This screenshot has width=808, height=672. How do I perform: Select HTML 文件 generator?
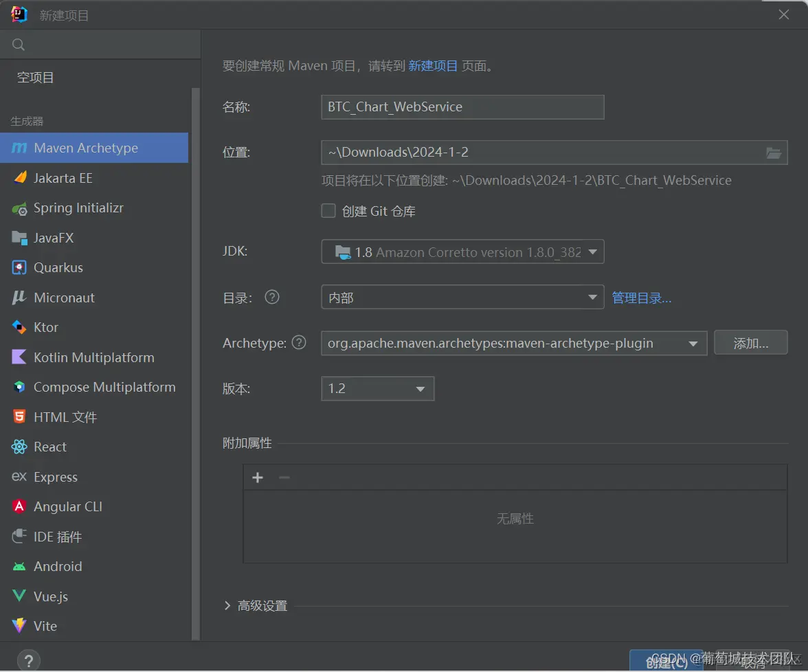coord(94,417)
